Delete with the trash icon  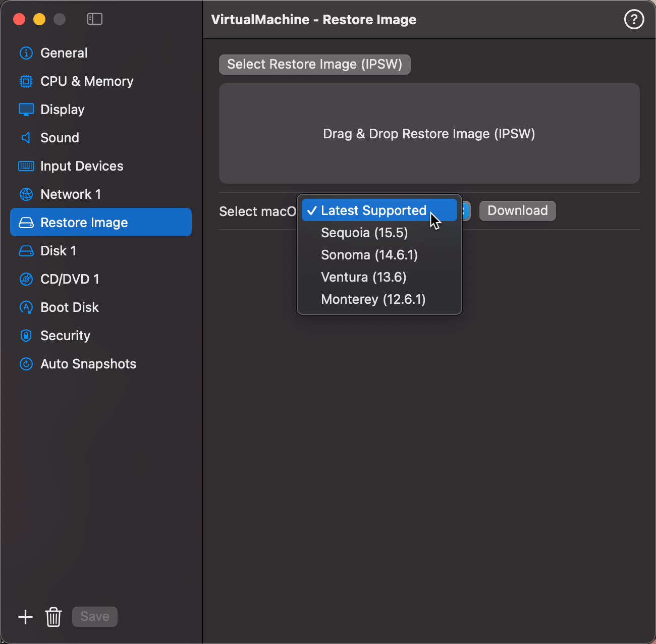[x=53, y=616]
